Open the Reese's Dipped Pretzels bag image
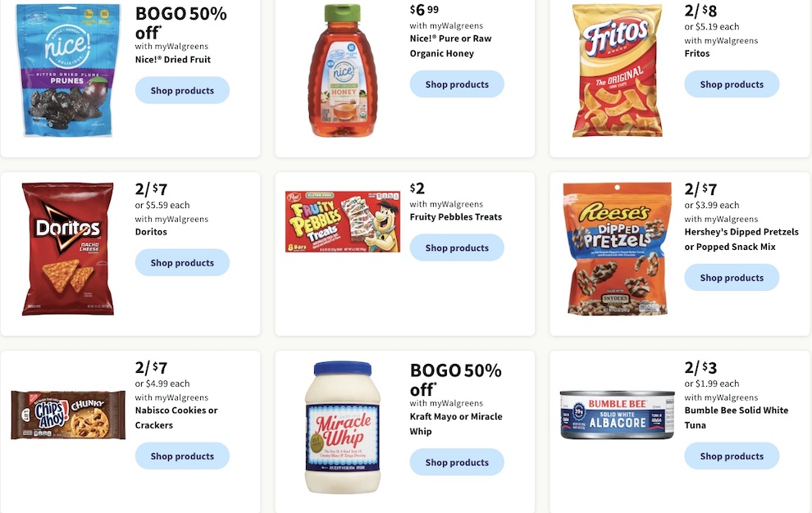812x513 pixels. point(618,248)
